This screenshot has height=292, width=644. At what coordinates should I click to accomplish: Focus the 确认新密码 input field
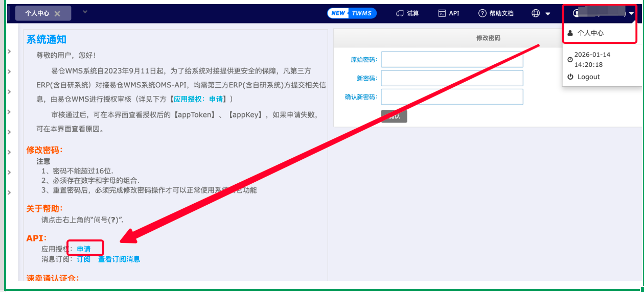[452, 97]
